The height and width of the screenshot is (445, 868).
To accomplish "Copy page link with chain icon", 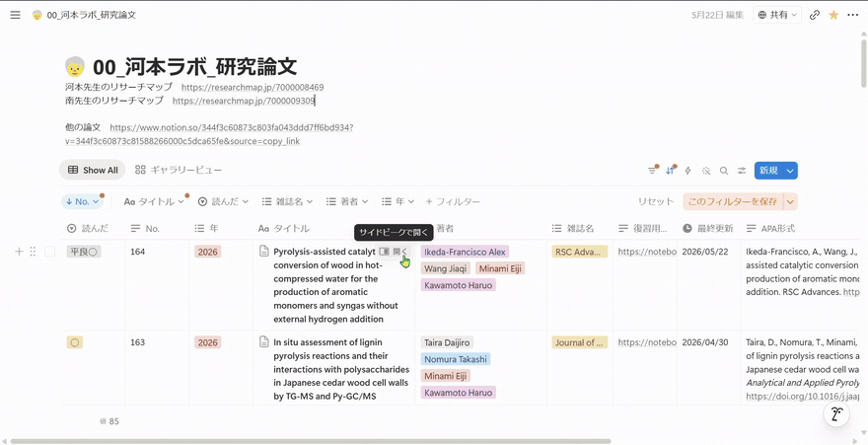I will coord(815,15).
